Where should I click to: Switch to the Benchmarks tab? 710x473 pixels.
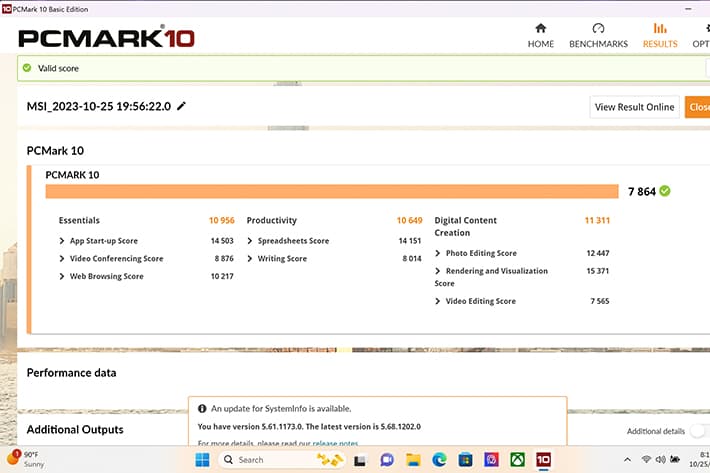(x=598, y=36)
